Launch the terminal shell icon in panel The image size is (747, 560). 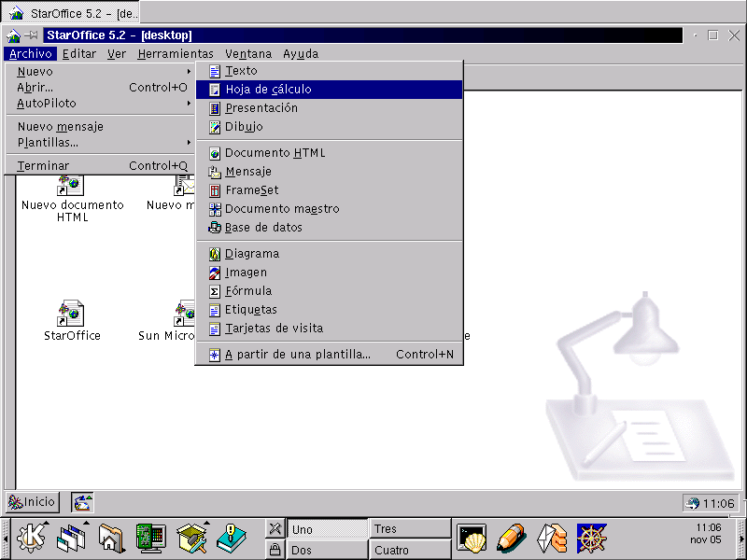(x=472, y=538)
